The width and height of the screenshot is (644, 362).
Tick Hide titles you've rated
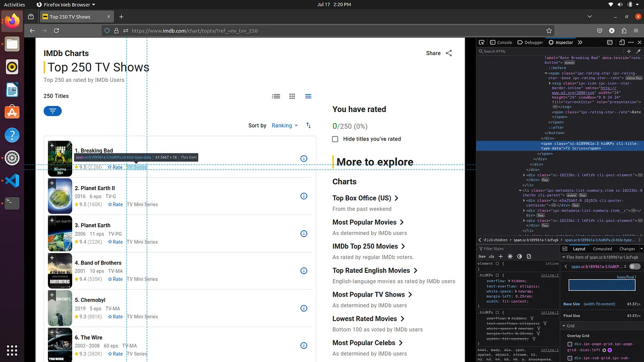335,139
